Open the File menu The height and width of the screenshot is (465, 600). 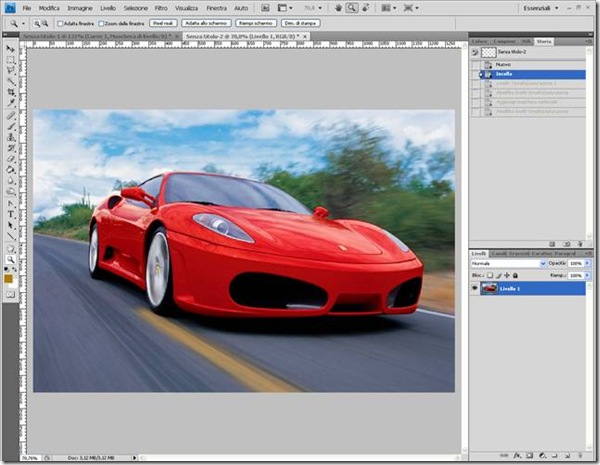26,8
